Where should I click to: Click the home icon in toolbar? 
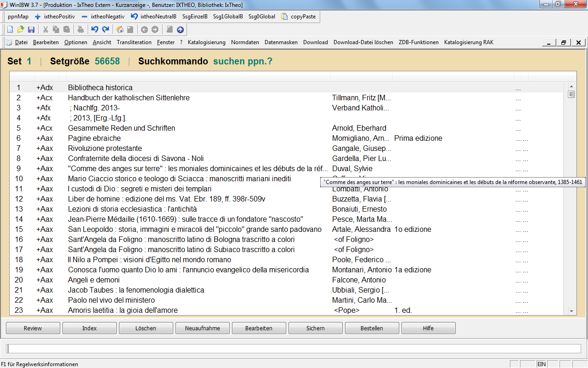[x=120, y=29]
